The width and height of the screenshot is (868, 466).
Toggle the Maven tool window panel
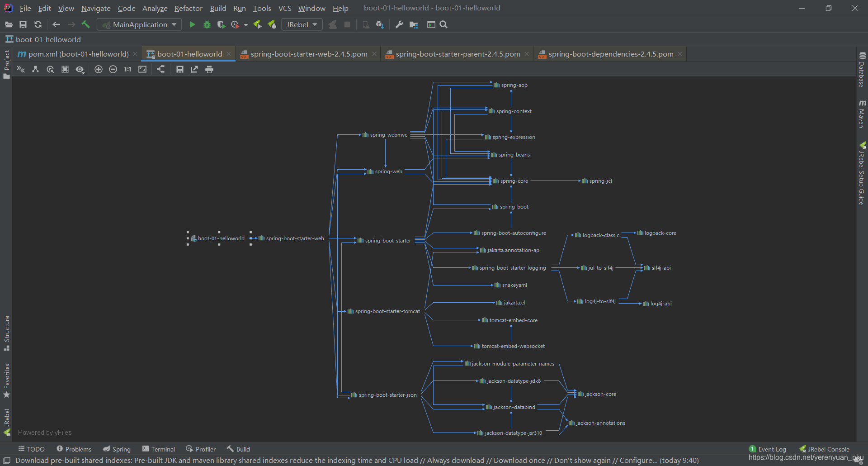tap(862, 114)
